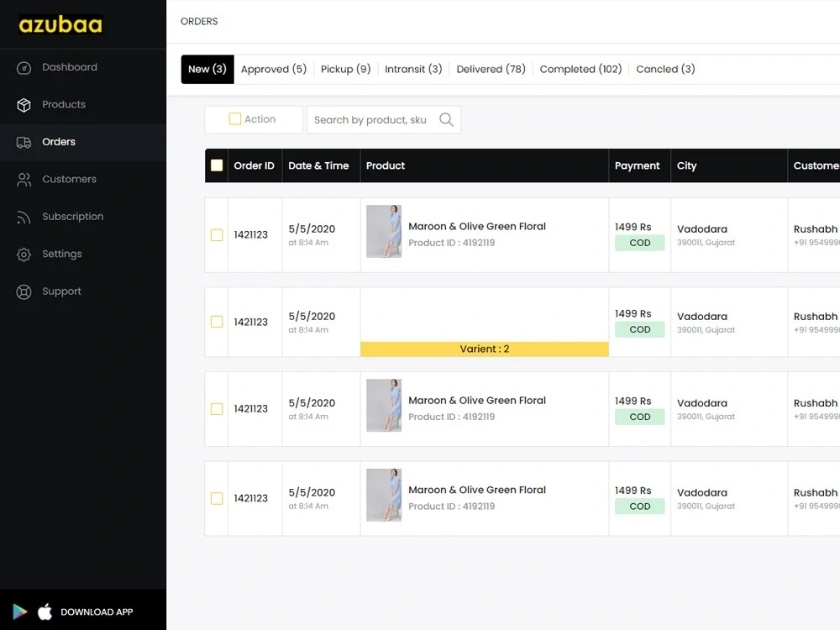Click the DOWNLOAD APP link
The width and height of the screenshot is (840, 630).
97,612
